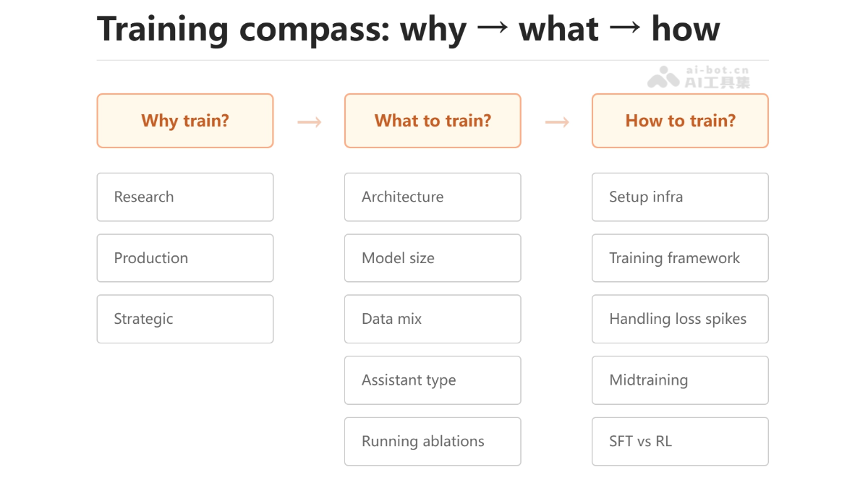Screen dimensions: 868x488
Task: Click the SFT vs RL item
Action: point(680,441)
